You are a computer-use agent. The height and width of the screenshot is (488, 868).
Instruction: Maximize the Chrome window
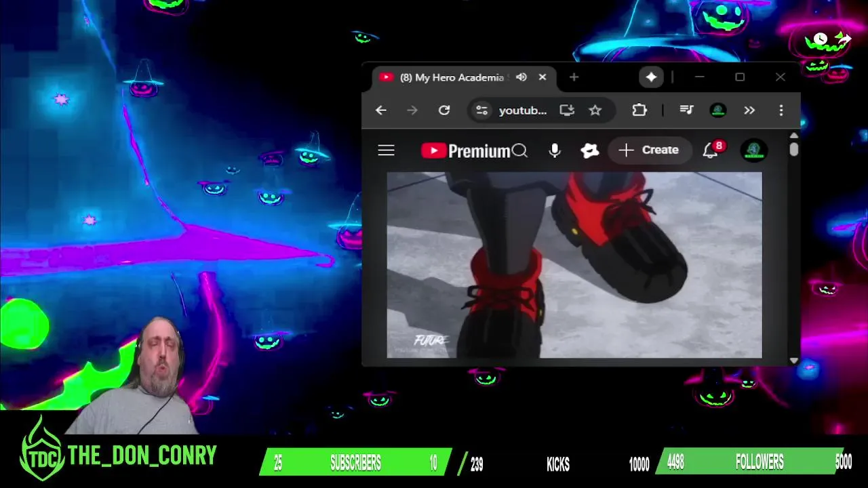click(x=740, y=77)
